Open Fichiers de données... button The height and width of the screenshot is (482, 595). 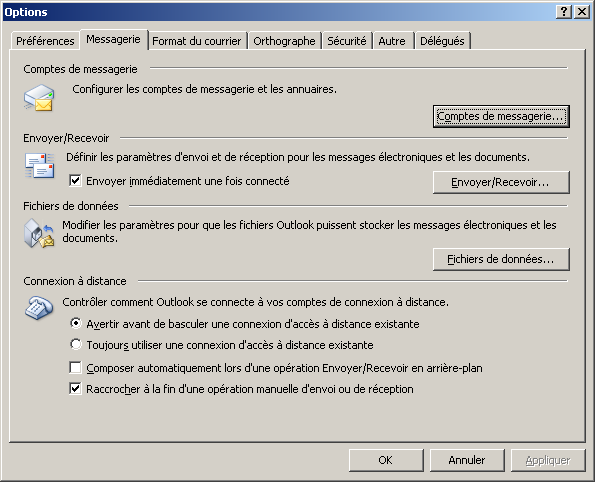point(501,259)
